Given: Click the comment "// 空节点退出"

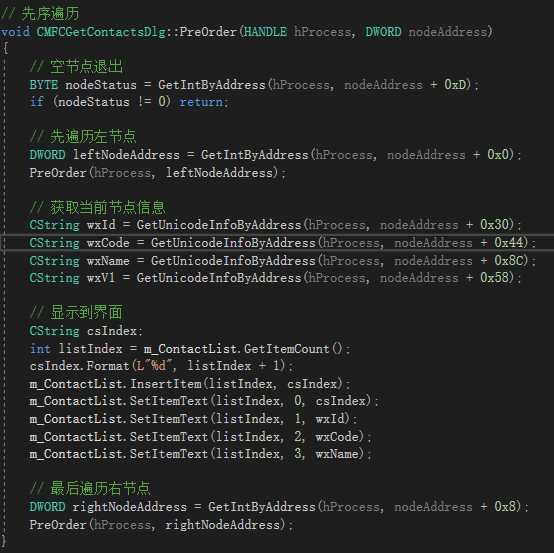Looking at the screenshot, I should tap(76, 66).
